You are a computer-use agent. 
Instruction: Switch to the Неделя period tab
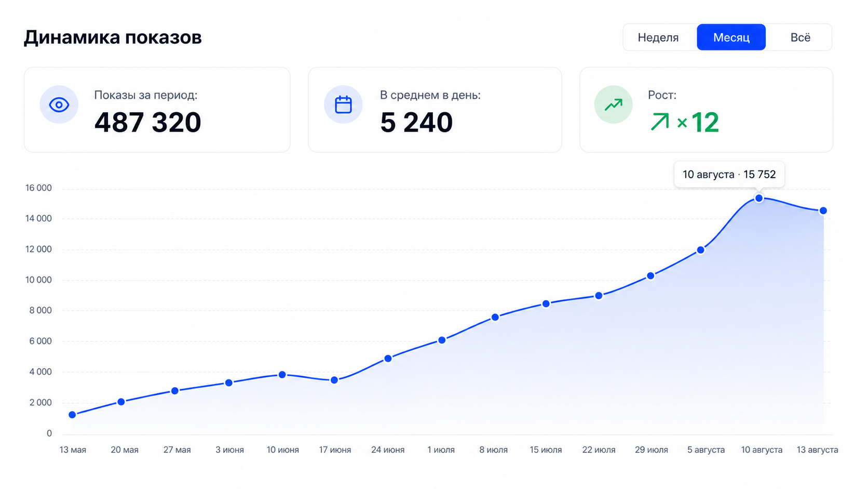[658, 37]
